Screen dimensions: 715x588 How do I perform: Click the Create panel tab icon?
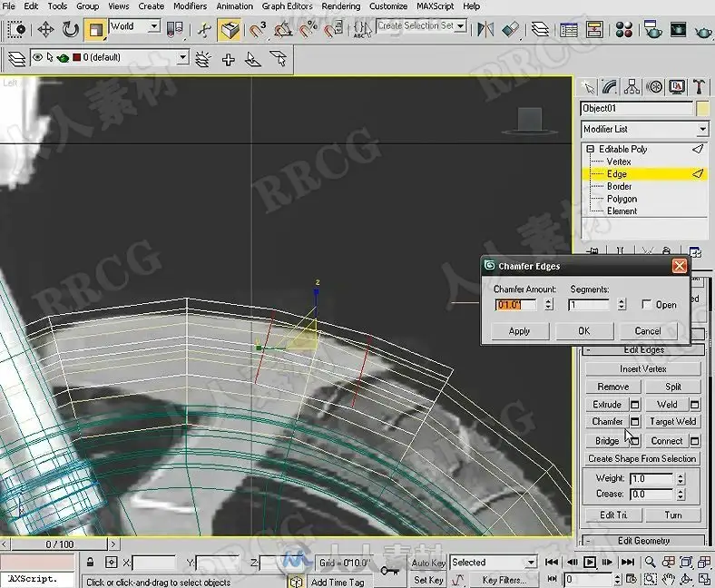click(590, 87)
